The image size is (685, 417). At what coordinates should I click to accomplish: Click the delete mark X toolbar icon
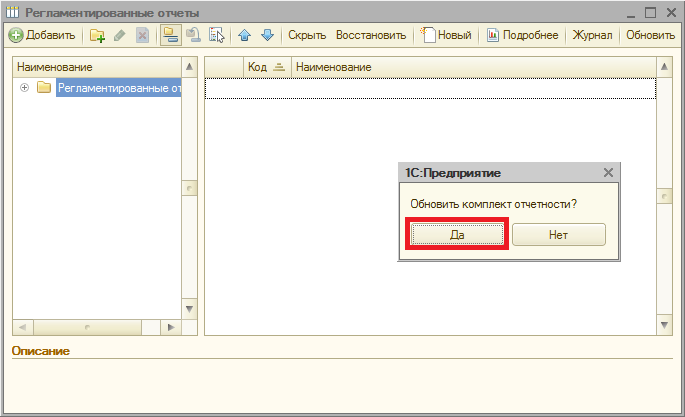(x=142, y=35)
